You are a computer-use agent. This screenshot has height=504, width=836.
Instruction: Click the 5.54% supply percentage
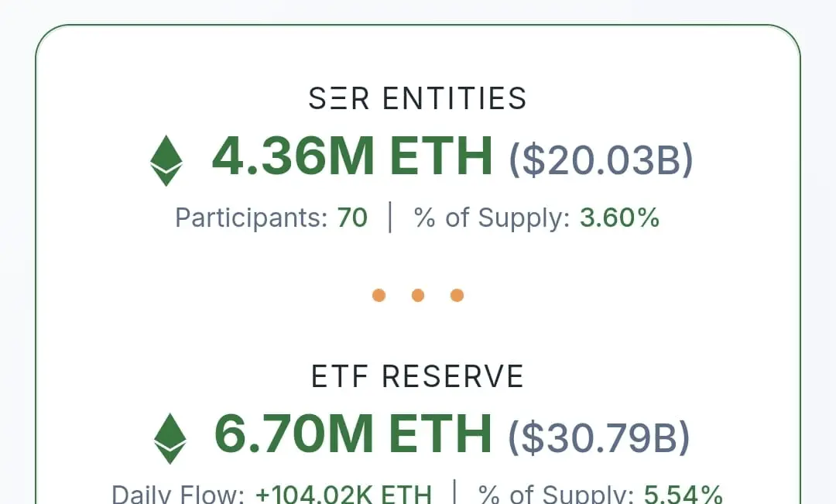(x=684, y=495)
